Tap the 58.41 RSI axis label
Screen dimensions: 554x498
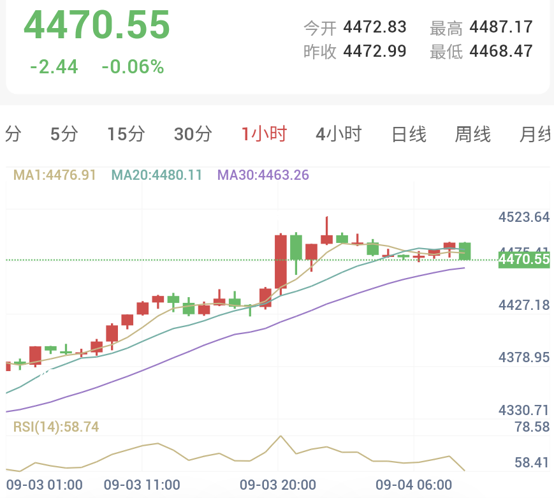pos(532,462)
